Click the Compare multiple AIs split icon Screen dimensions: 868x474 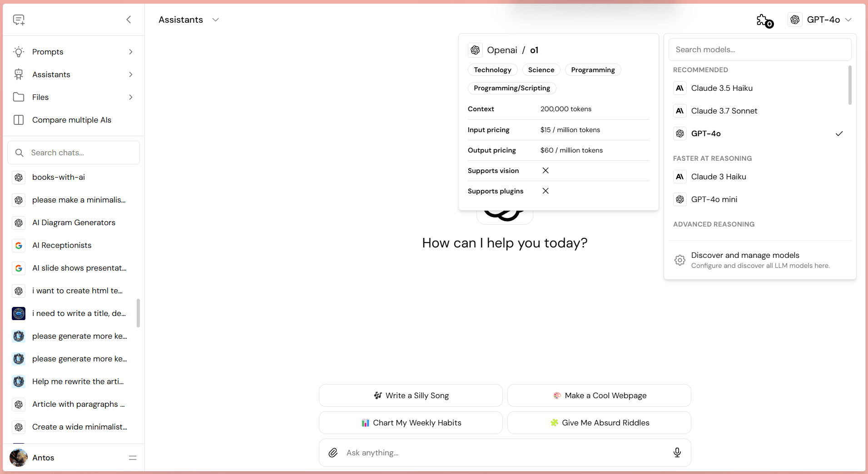[x=19, y=120]
